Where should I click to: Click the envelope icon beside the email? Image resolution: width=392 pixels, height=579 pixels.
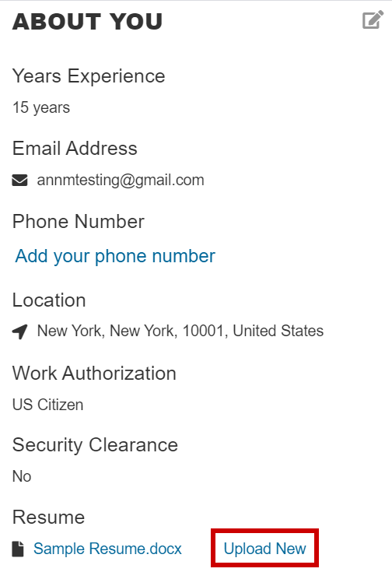19,181
